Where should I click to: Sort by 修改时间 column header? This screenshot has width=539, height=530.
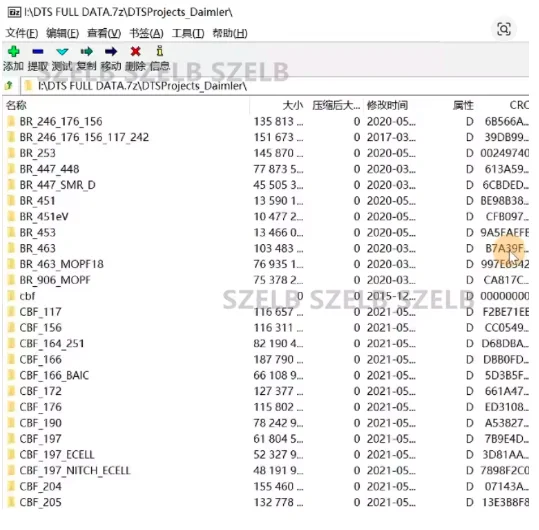[x=387, y=105]
